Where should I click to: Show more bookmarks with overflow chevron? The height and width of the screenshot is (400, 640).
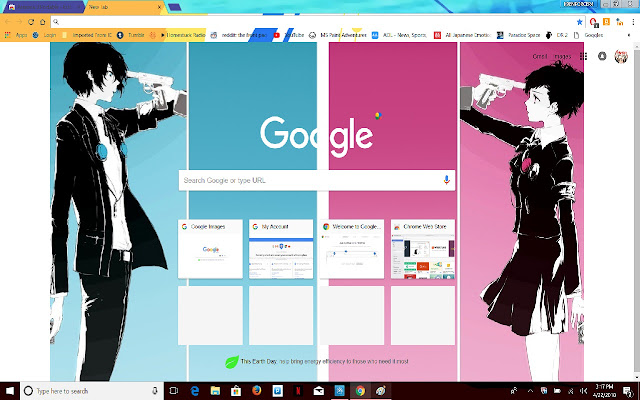(629, 36)
